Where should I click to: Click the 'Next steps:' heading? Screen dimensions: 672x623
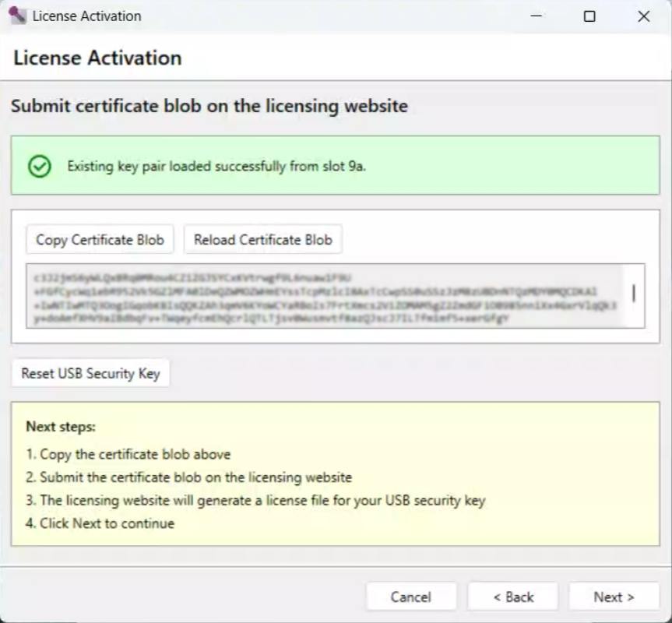[x=61, y=427]
